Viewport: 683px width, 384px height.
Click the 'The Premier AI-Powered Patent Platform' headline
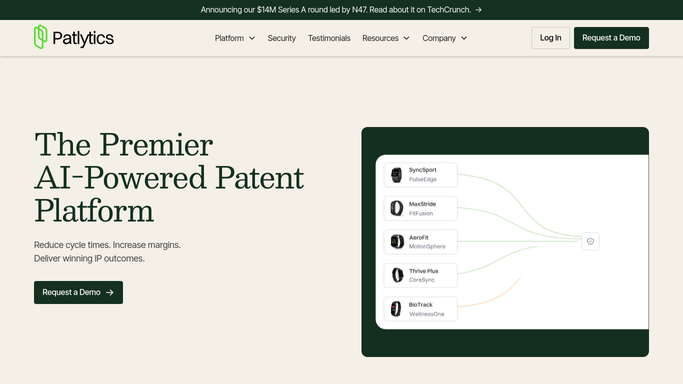[169, 178]
